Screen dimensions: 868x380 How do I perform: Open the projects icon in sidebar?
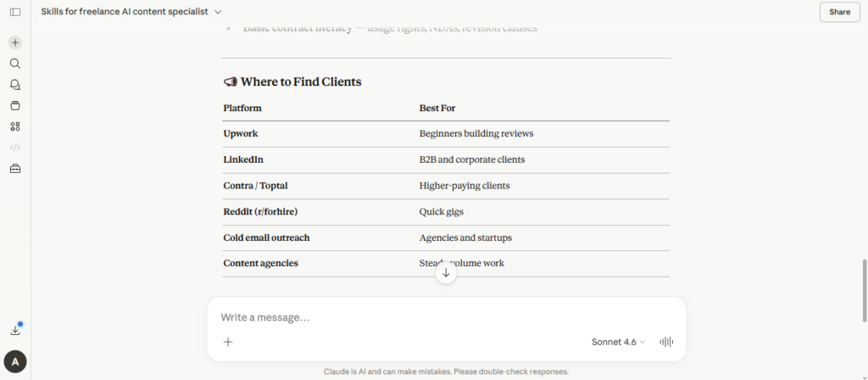click(15, 106)
